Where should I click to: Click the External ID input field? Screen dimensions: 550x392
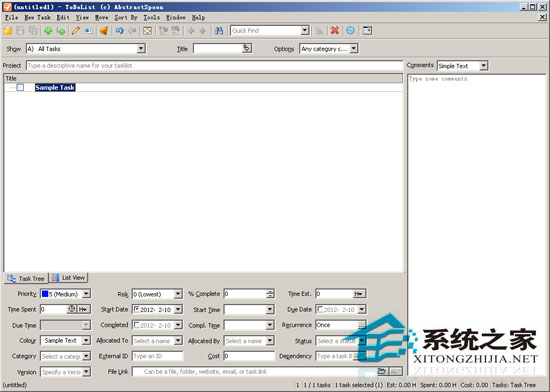[157, 356]
